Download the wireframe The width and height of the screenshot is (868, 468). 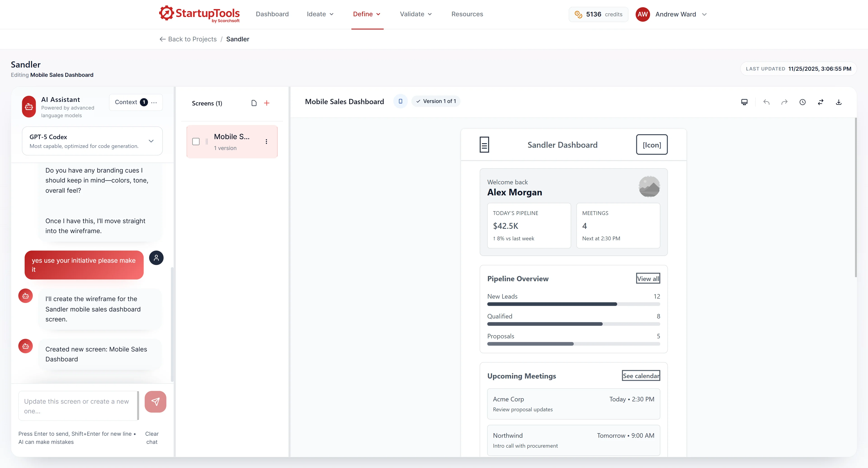[839, 102]
